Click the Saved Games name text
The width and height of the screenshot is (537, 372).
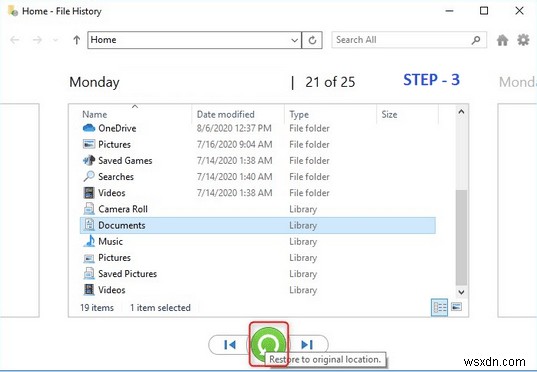click(125, 160)
